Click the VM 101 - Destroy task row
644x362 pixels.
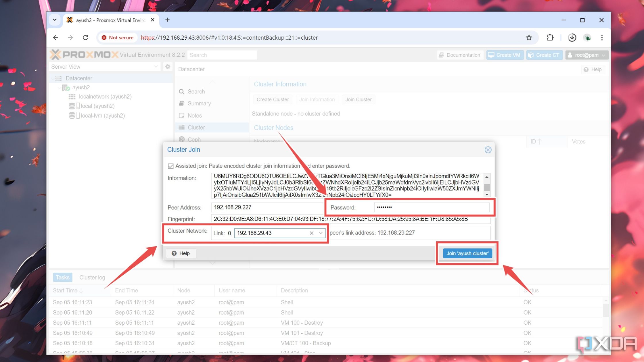pyautogui.click(x=326, y=333)
